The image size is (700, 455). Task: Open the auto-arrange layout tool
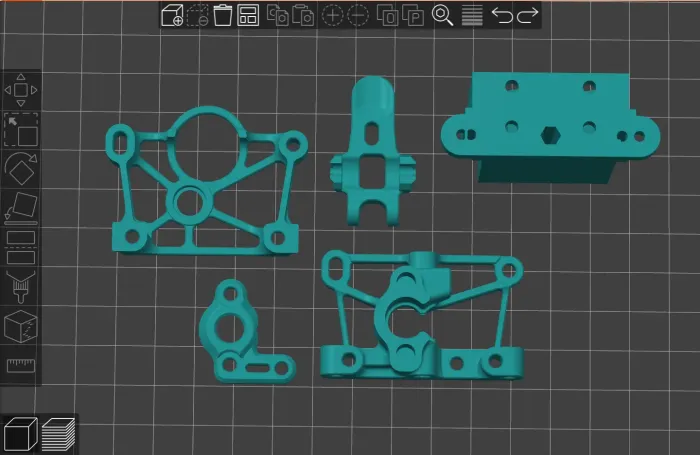tap(248, 15)
